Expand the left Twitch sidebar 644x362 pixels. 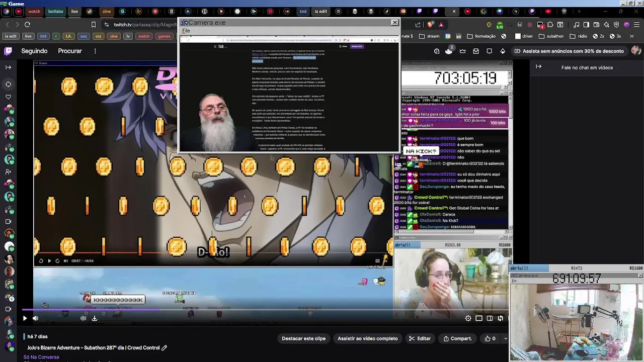point(8,67)
